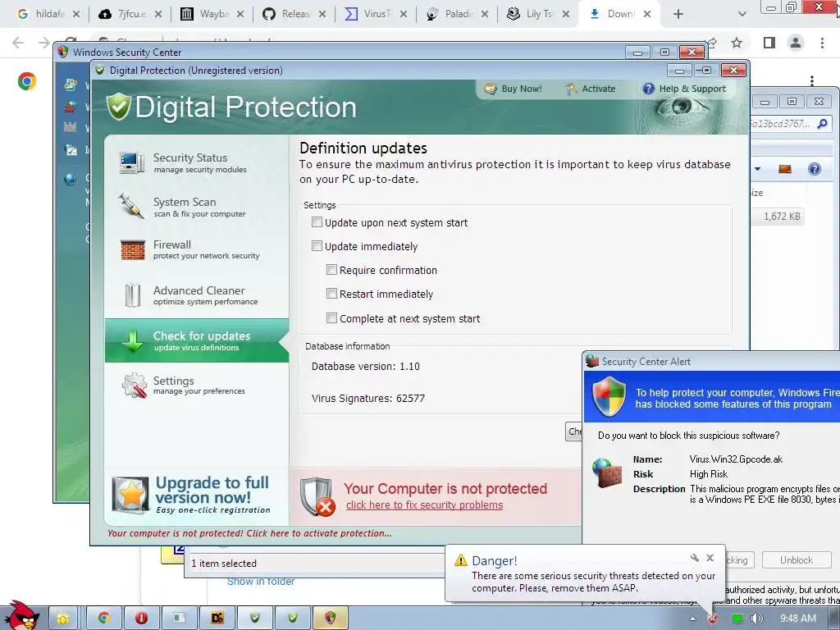Switch to the 7jfcu.e browser tab

(x=130, y=14)
